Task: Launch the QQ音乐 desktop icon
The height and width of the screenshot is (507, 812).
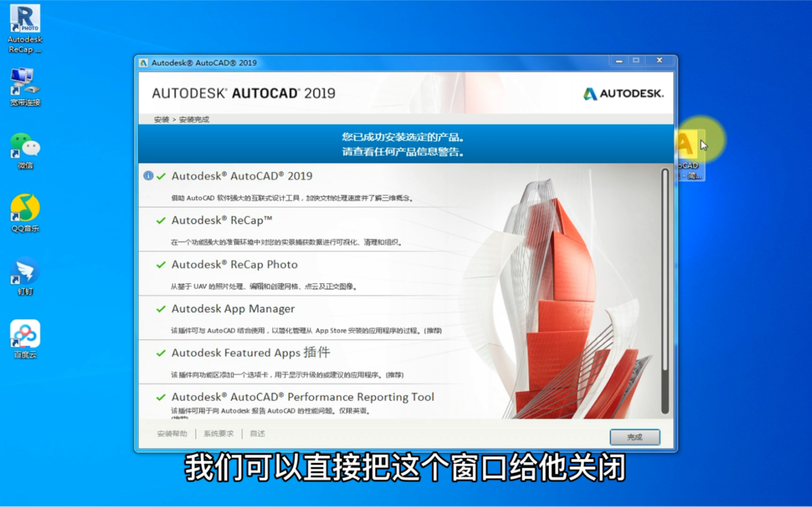Action: point(25,213)
